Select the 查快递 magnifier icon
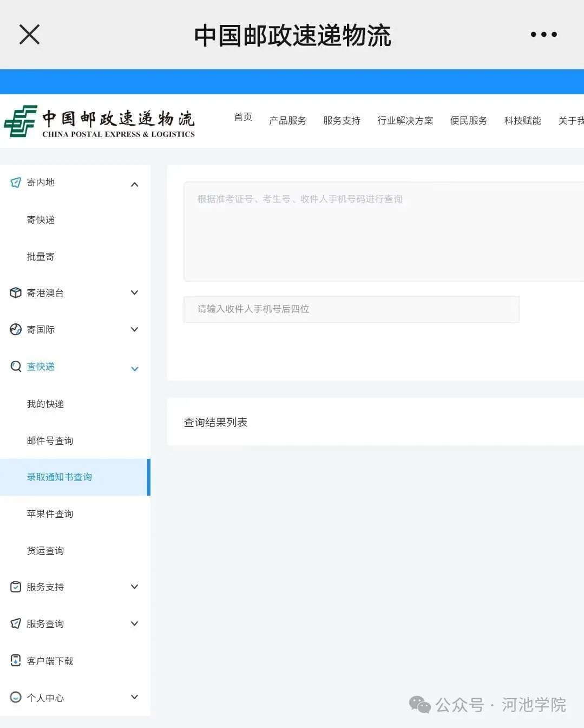The width and height of the screenshot is (584, 728). [x=15, y=366]
